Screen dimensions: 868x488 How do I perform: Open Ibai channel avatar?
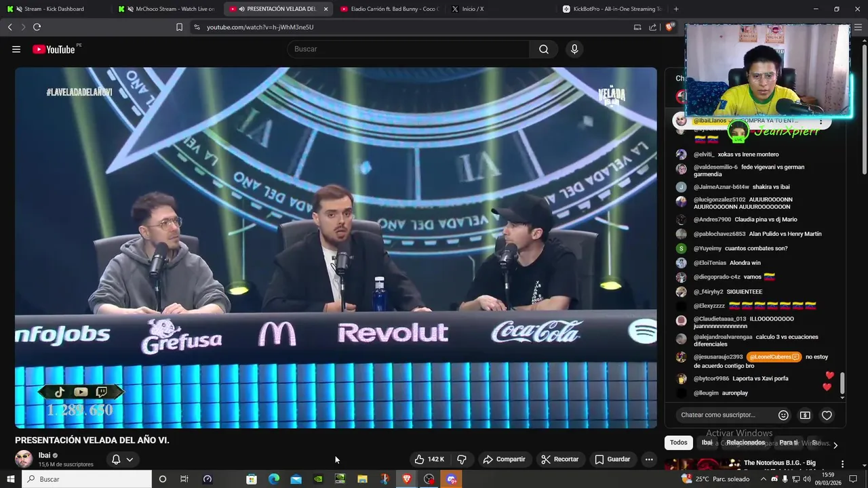pos(24,459)
